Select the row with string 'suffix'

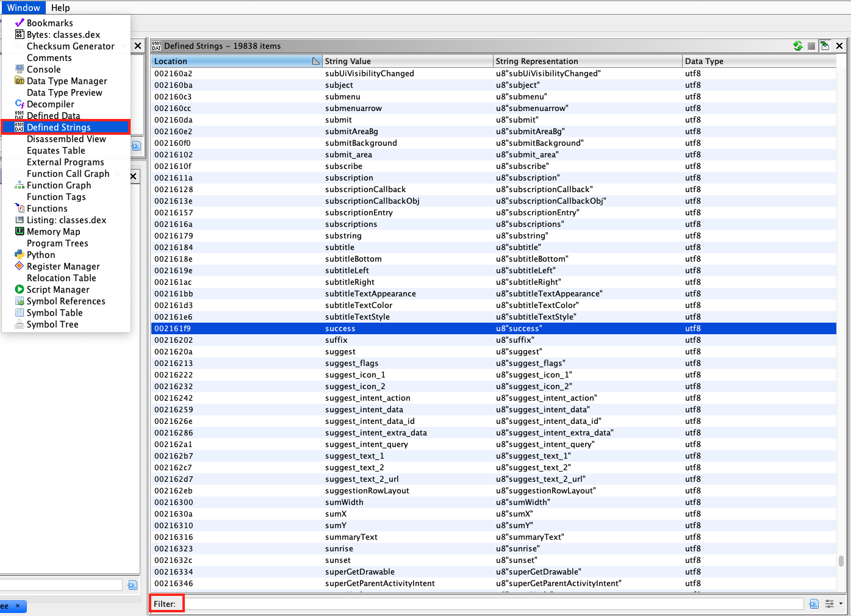click(336, 340)
